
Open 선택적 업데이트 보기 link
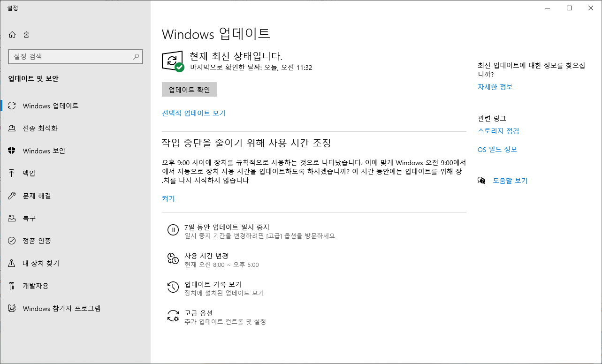point(194,113)
